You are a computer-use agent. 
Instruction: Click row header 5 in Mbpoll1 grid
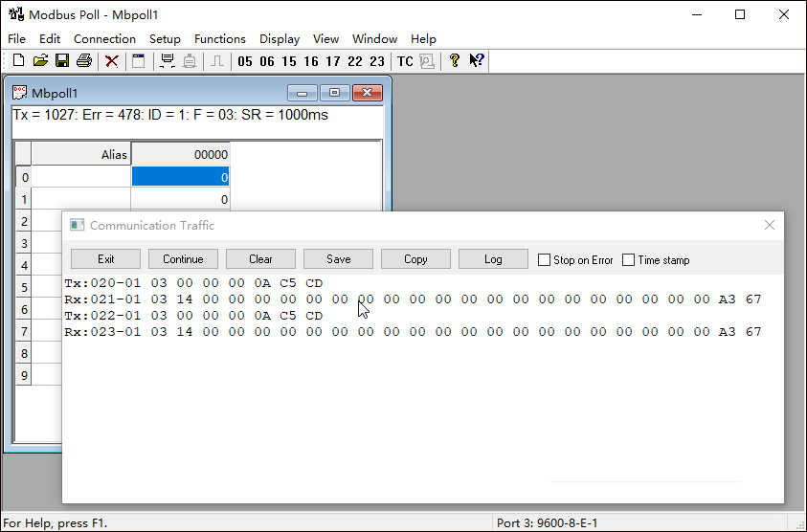point(24,287)
